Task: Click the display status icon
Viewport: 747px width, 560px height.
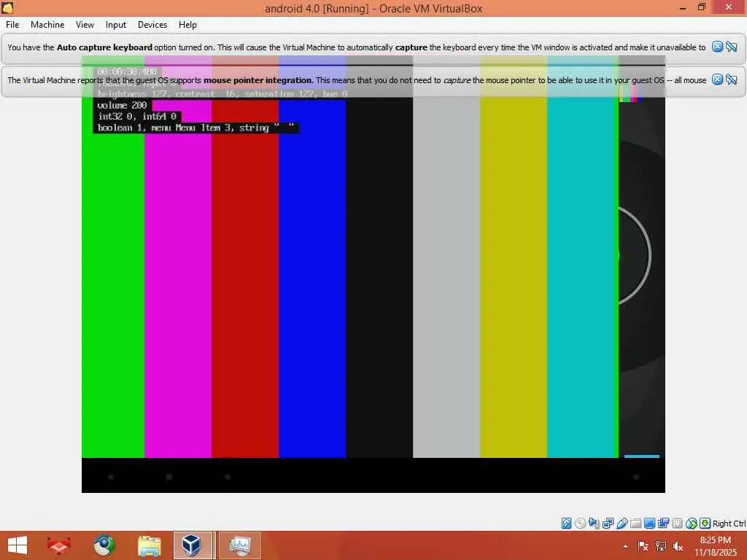Action: 649,524
